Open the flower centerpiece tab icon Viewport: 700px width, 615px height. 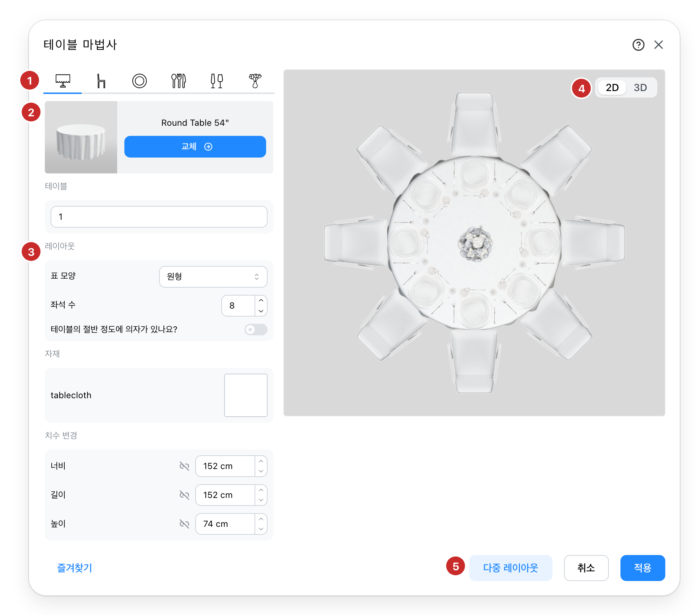click(x=255, y=81)
